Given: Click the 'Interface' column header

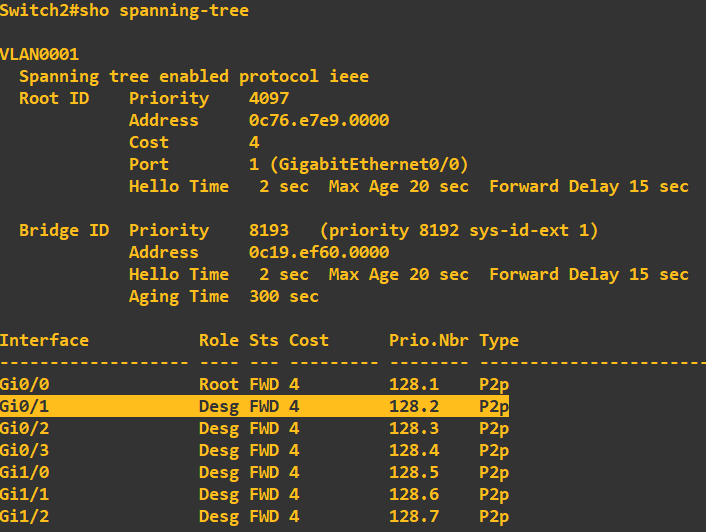Looking at the screenshot, I should 45,340.
